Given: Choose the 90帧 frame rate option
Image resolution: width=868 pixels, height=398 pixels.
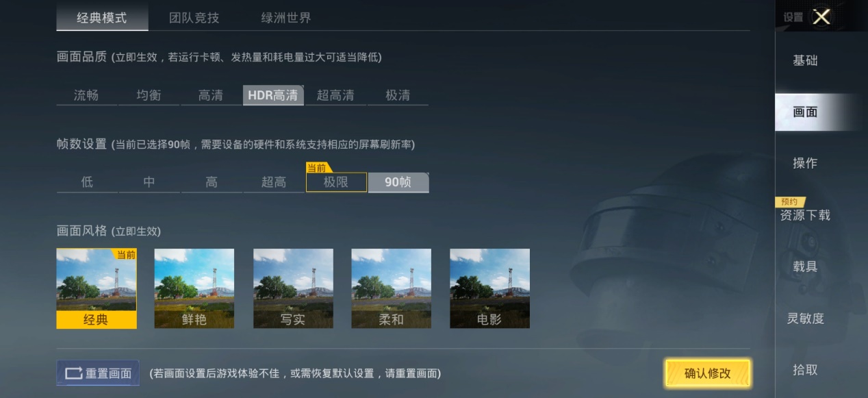Looking at the screenshot, I should [398, 182].
